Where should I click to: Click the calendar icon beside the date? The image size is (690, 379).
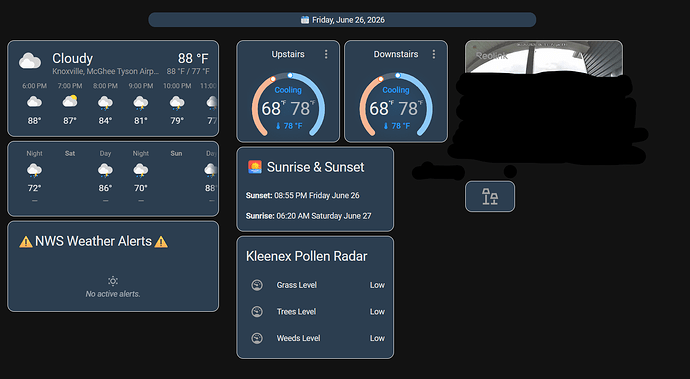(x=305, y=19)
